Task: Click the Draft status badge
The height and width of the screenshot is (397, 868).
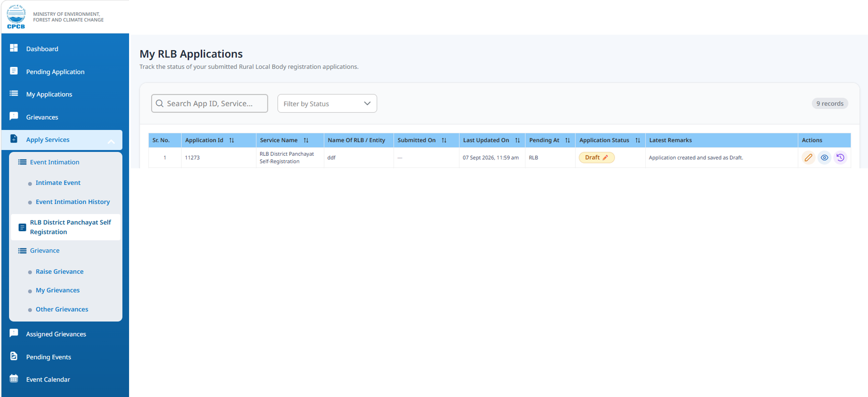Action: [x=597, y=158]
